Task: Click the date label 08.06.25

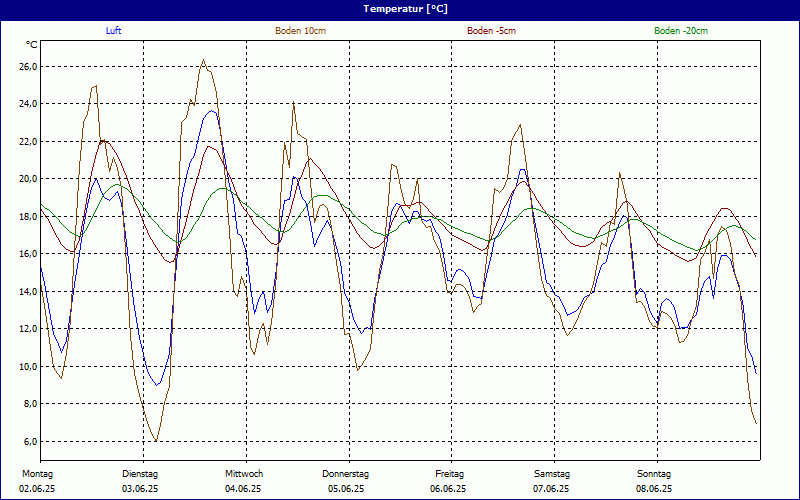Action: tap(654, 489)
